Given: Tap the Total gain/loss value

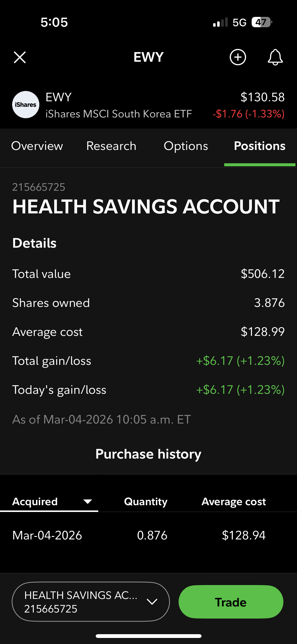Looking at the screenshot, I should [240, 361].
